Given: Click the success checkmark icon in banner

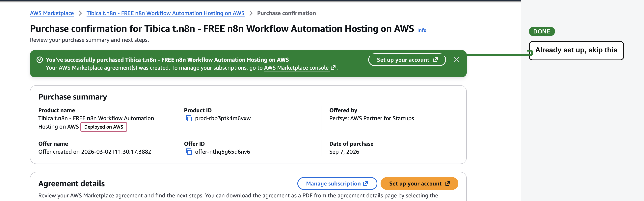Looking at the screenshot, I should point(40,60).
